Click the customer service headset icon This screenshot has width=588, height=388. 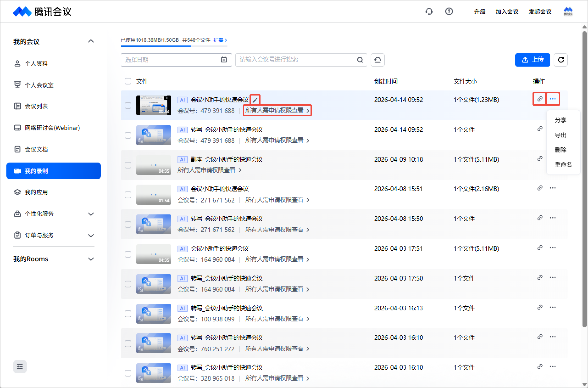[x=429, y=12]
